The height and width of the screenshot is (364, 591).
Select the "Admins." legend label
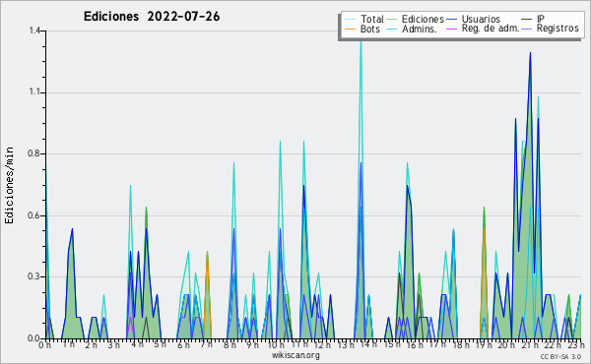[x=420, y=29]
